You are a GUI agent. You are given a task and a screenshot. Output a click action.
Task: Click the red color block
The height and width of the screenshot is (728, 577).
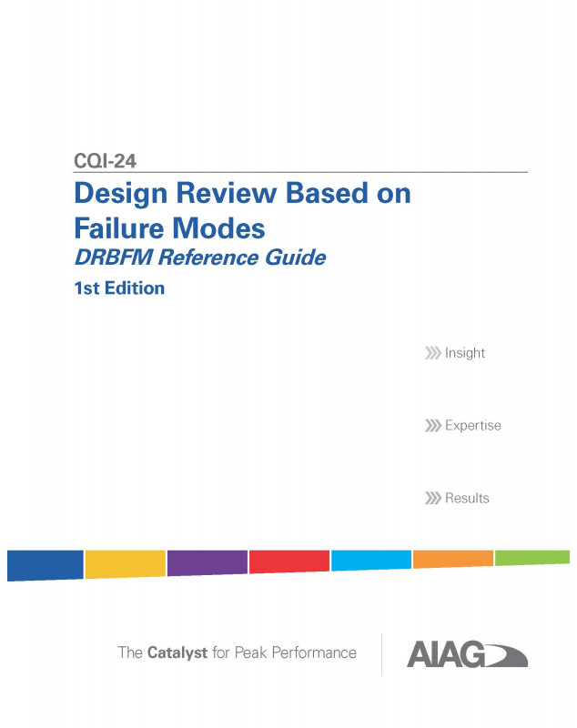[289, 561]
